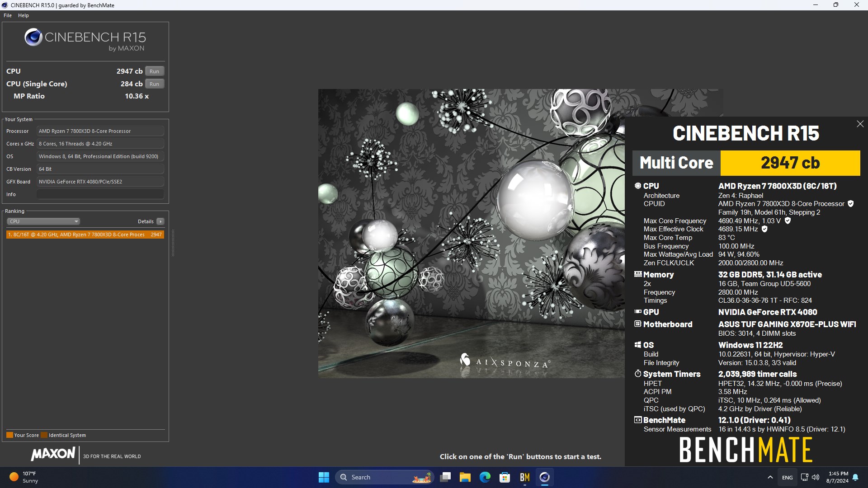Click the Memory module icon

pyautogui.click(x=638, y=274)
